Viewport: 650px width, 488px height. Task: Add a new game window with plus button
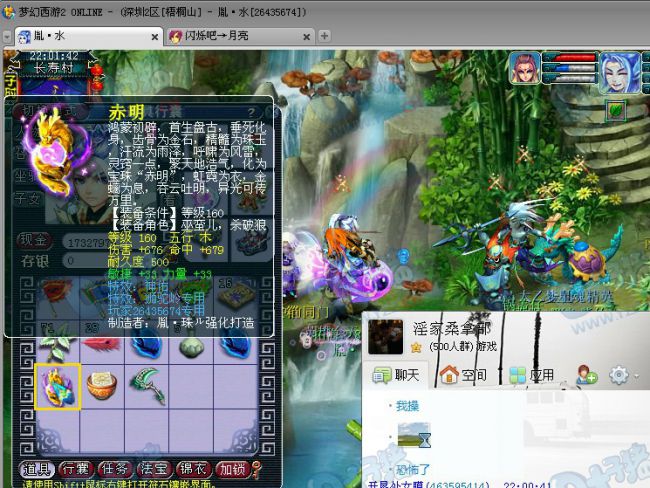324,36
